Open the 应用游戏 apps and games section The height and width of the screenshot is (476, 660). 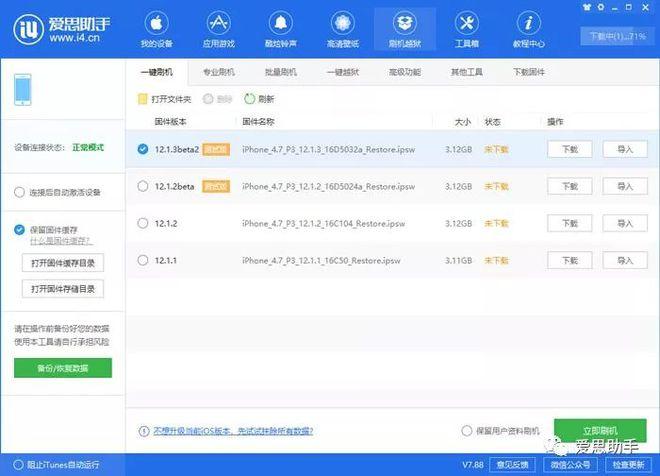pyautogui.click(x=218, y=29)
